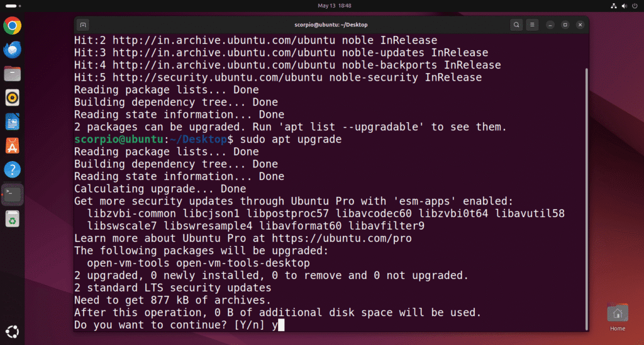This screenshot has height=345, width=644.
Task: Open the Home folder on the desktop
Action: [x=618, y=317]
